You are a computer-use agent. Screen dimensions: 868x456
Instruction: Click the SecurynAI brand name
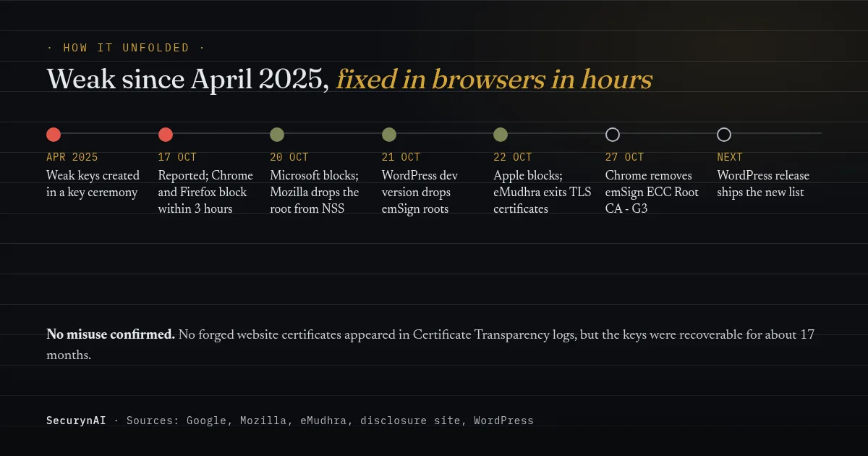pyautogui.click(x=76, y=421)
